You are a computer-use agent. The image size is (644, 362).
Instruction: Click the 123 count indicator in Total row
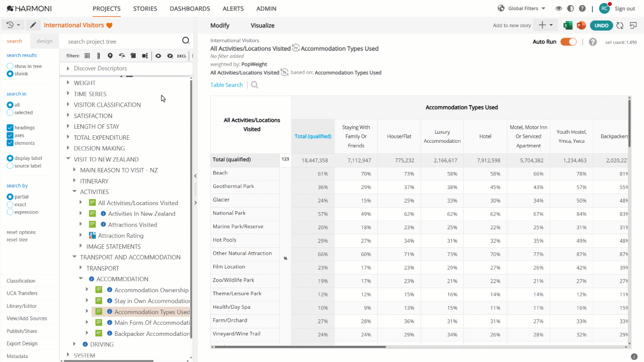click(285, 159)
